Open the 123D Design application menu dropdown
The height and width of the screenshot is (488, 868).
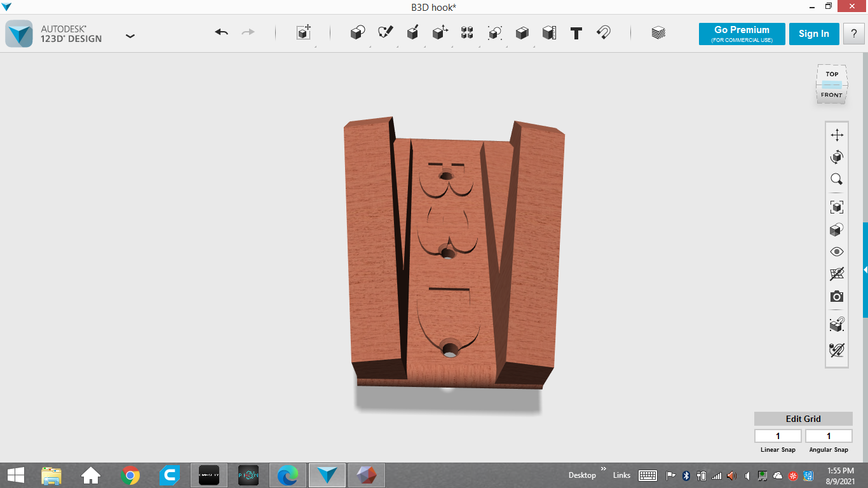(x=130, y=36)
